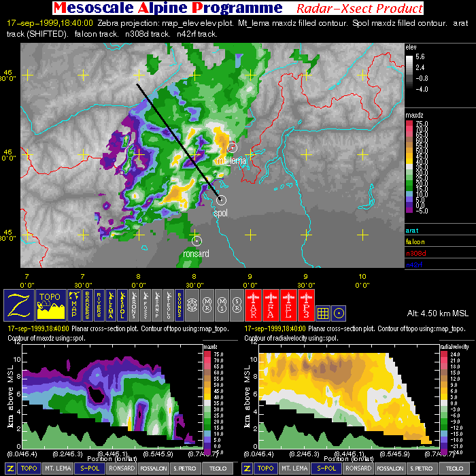Click the arat legend entry
The image size is (476, 476).
click(x=411, y=231)
